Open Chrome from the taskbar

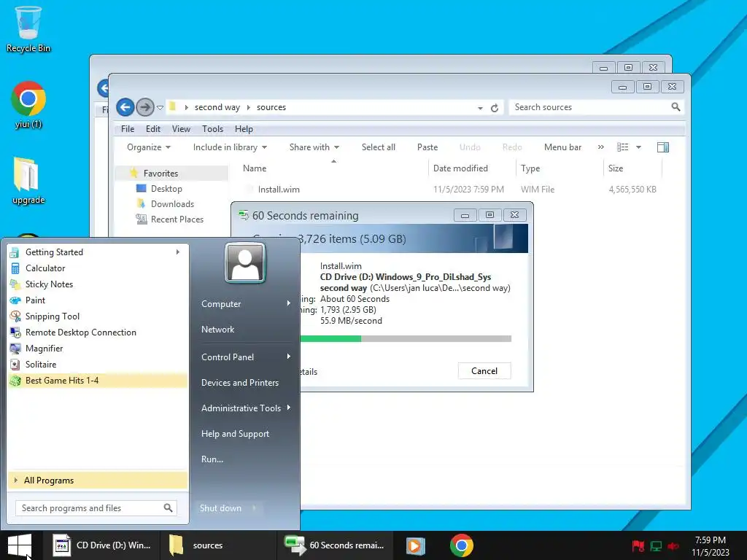[461, 545]
